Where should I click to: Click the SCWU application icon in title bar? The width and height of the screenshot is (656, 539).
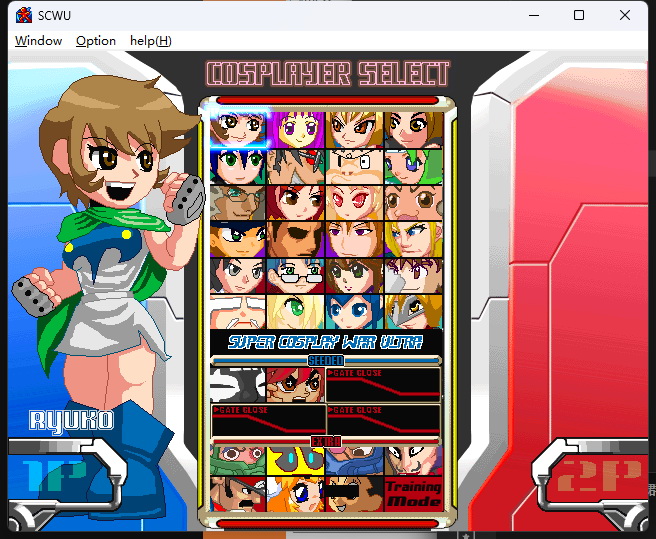(24, 15)
